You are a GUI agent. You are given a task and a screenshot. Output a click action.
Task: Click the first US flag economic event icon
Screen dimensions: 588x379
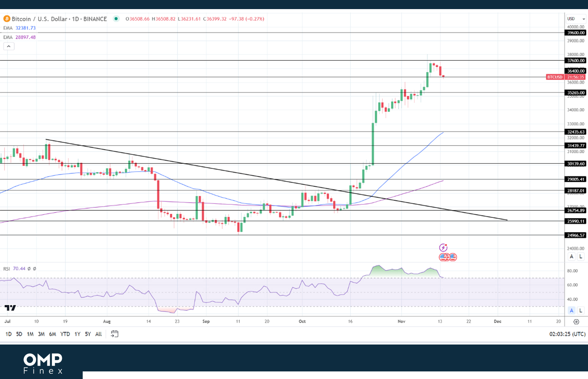(x=443, y=257)
